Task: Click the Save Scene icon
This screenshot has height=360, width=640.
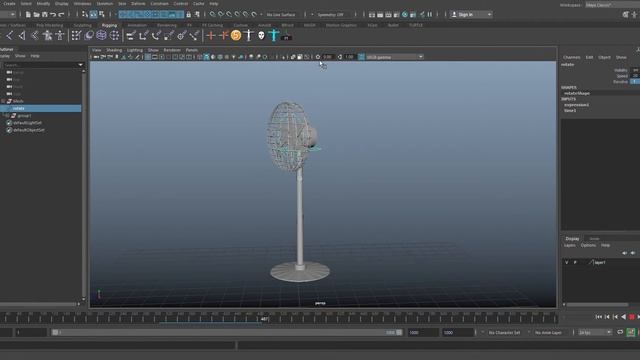Action: (44, 15)
